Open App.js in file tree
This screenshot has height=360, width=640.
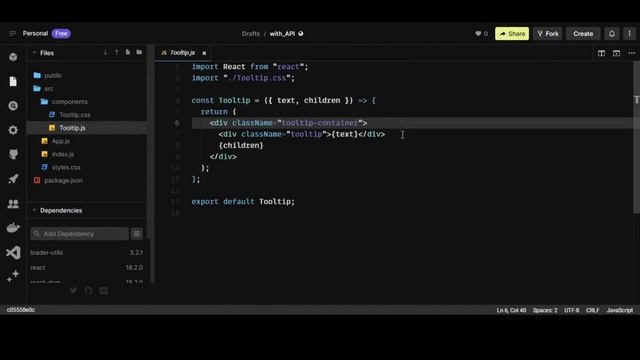coord(60,141)
